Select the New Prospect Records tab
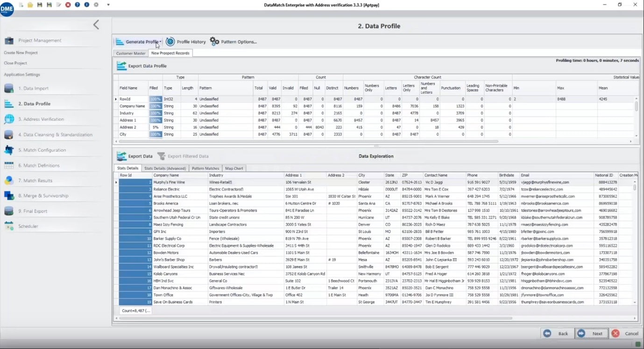This screenshot has width=644, height=349. (x=170, y=53)
